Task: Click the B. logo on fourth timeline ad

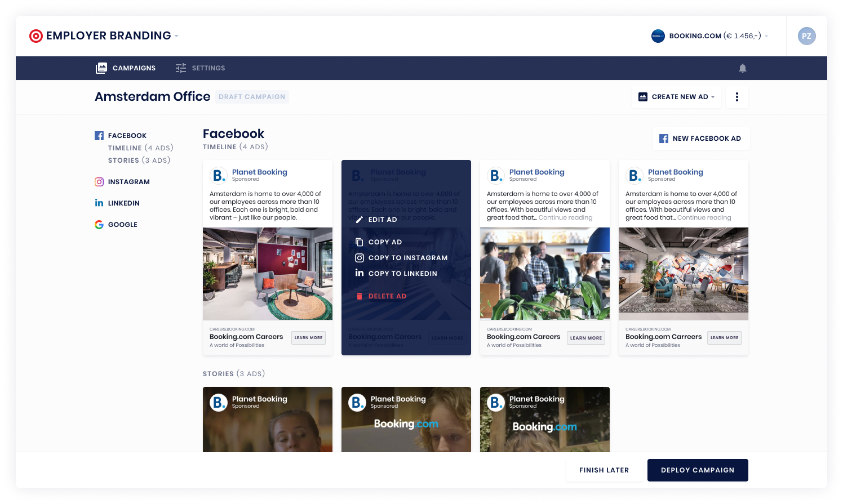Action: pos(635,176)
